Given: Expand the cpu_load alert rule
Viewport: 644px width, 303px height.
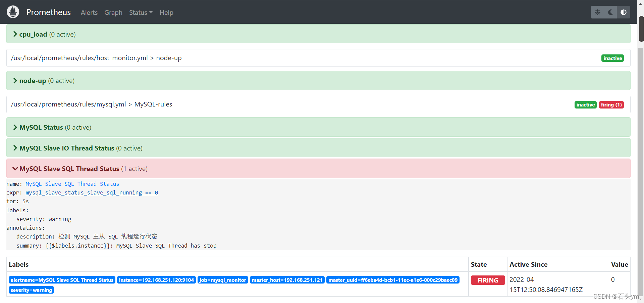Looking at the screenshot, I should click(318, 34).
